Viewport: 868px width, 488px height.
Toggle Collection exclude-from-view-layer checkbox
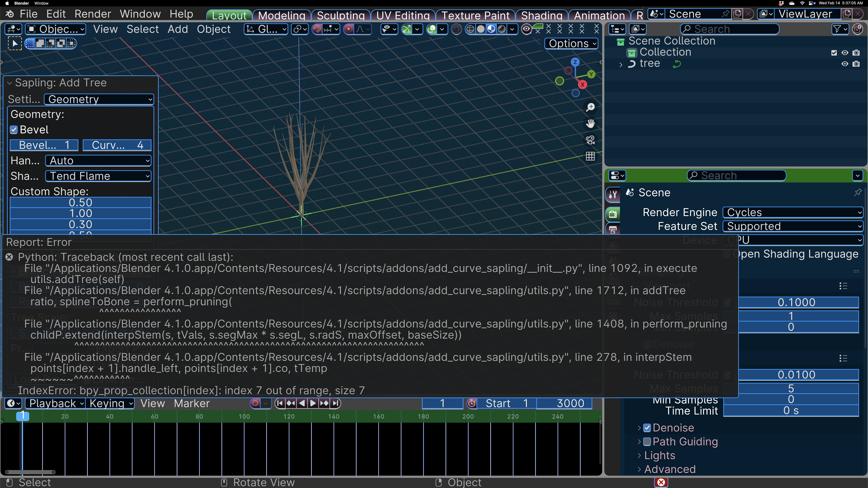click(x=834, y=53)
